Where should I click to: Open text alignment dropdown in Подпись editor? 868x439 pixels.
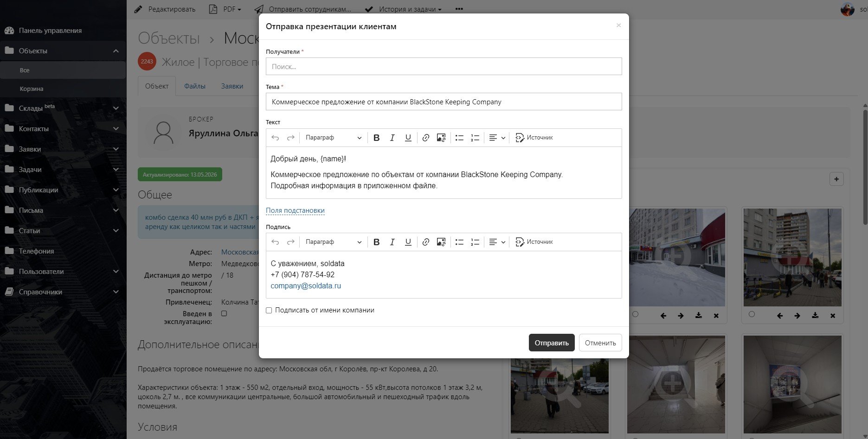pyautogui.click(x=497, y=242)
